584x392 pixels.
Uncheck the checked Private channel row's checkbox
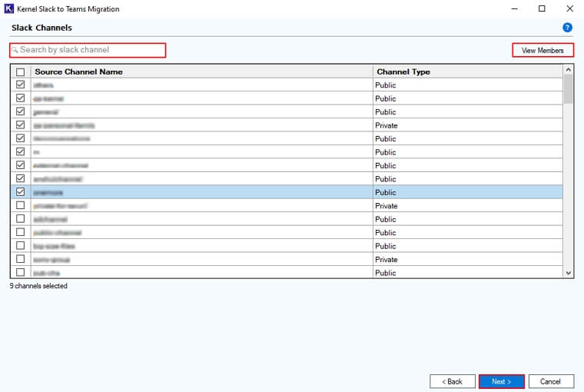click(21, 125)
